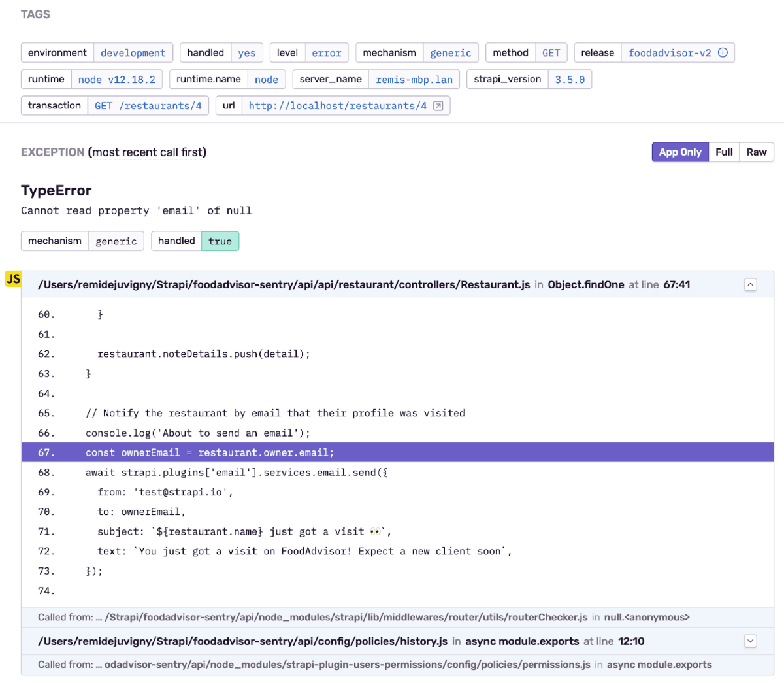Click the release info circle icon
Image resolution: width=784 pixels, height=683 pixels.
pos(723,53)
